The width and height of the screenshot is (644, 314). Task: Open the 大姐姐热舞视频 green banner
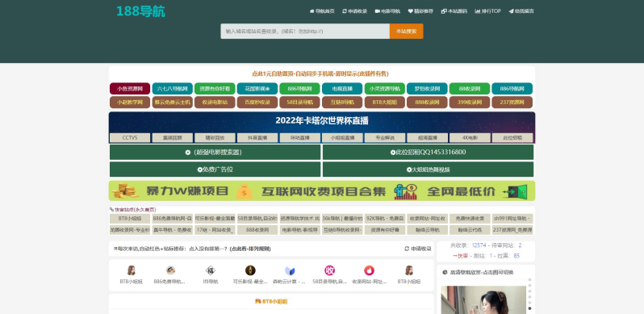pyautogui.click(x=428, y=170)
